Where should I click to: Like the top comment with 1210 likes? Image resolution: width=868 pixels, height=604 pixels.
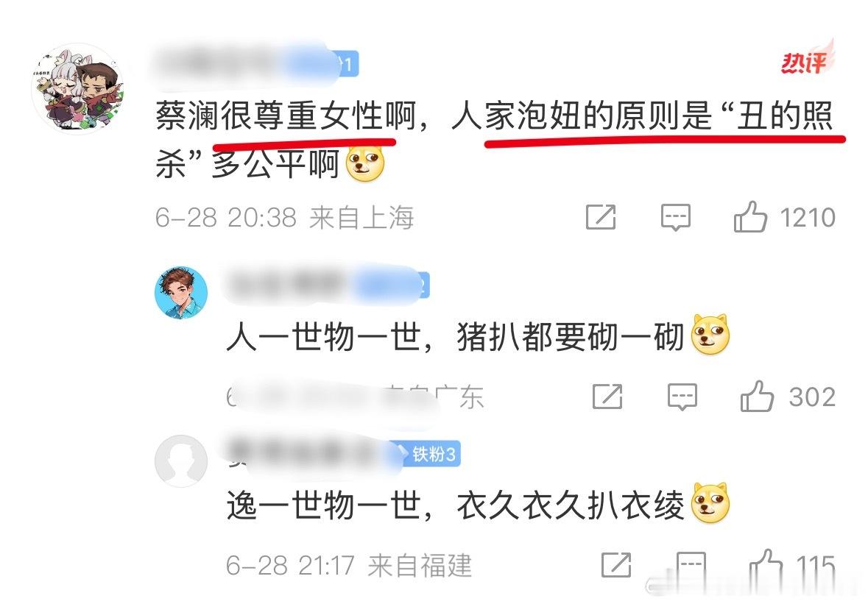[x=751, y=217]
